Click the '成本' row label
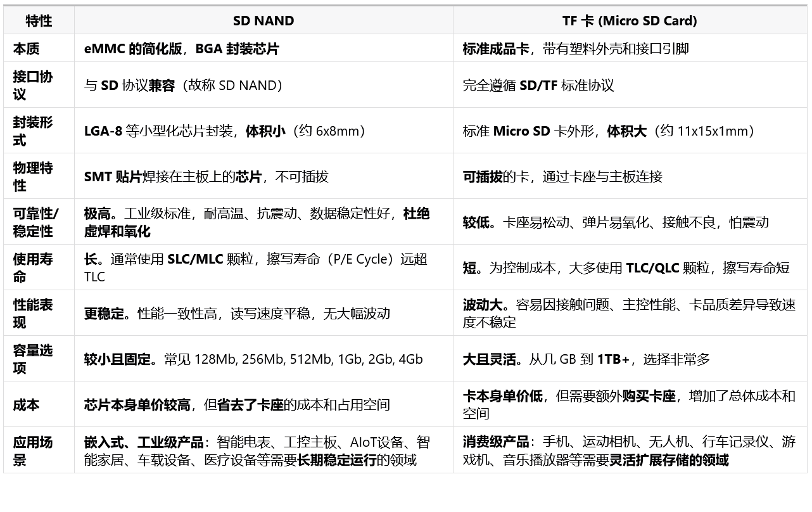 click(39, 404)
